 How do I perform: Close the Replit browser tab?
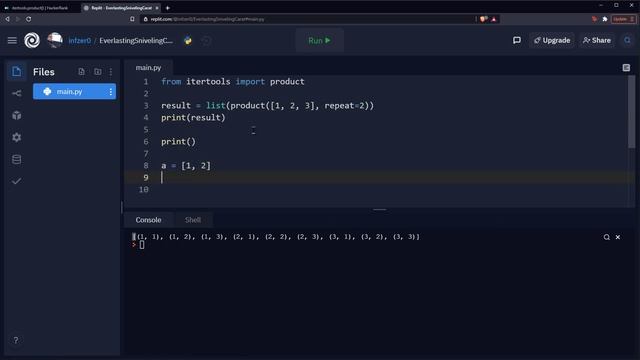tap(157, 8)
